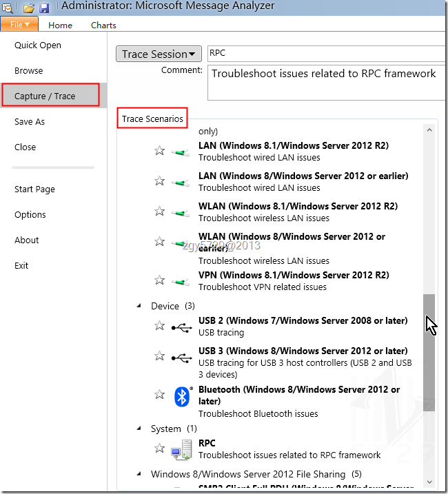This screenshot has width=448, height=494.
Task: Click the scenario list scrollbar thumb
Action: (x=429, y=353)
